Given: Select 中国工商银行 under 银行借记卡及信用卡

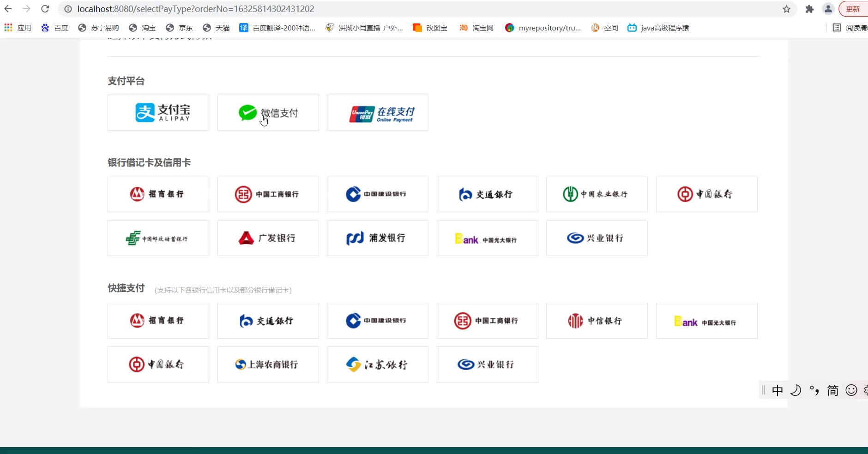Looking at the screenshot, I should (x=268, y=194).
